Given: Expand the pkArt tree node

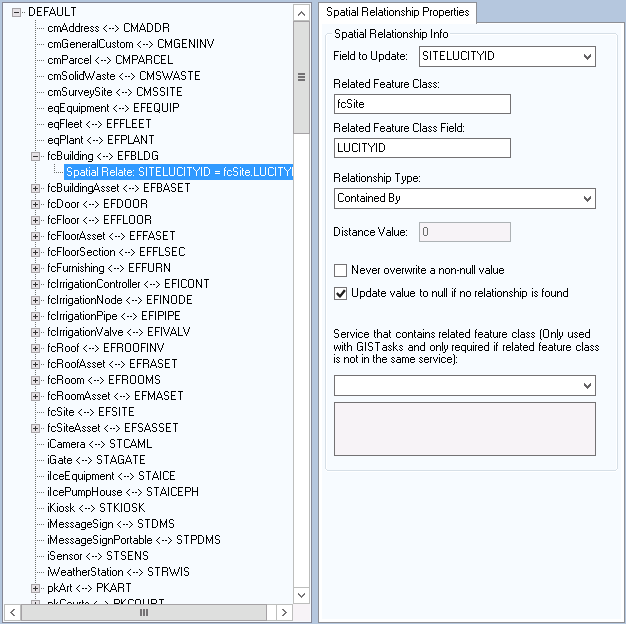Looking at the screenshot, I should point(37,588).
